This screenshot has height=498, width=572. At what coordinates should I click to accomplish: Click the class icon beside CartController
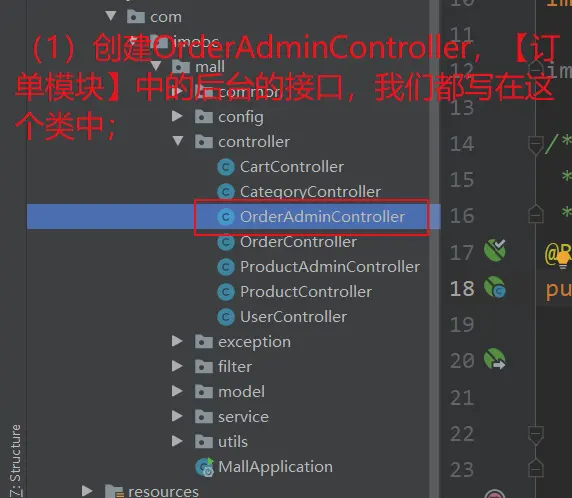click(226, 167)
